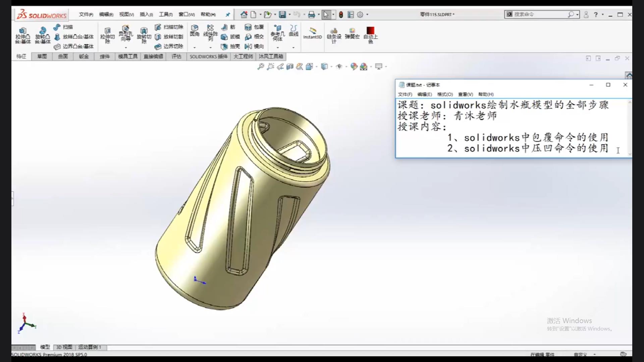Viewport: 644px width, 362px height.
Task: Select the Fillet (圆角) tool
Action: pos(195,31)
